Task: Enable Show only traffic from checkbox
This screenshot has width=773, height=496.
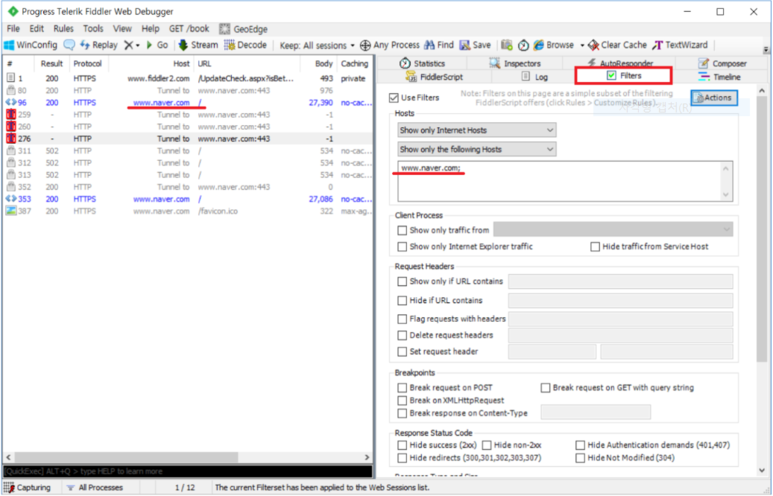Action: coord(402,230)
